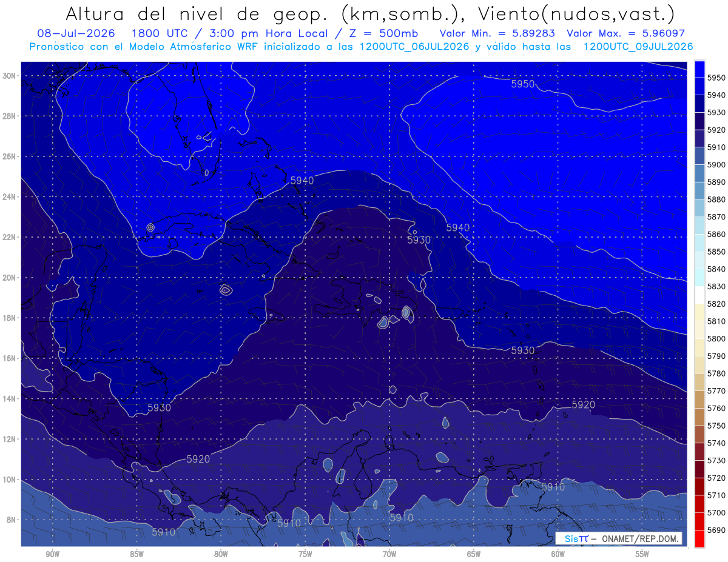Click the "90W" longitude axis label
Screen dimensions: 728x562
coord(53,555)
